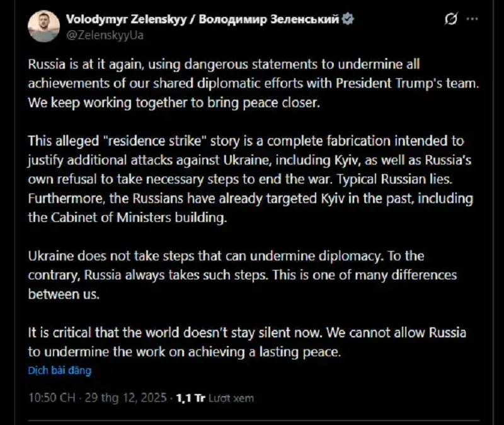Open Zelenskyy's profile picture avatar
504x425 pixels.
click(44, 26)
